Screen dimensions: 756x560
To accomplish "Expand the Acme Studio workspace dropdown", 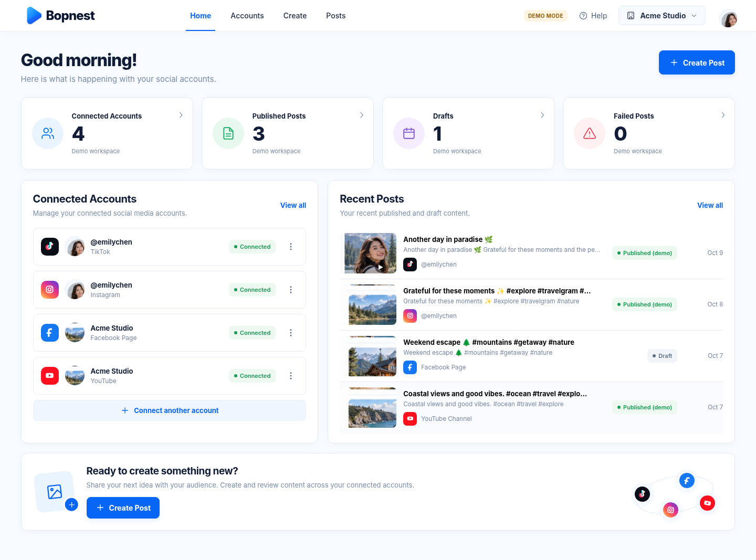I will coord(662,16).
